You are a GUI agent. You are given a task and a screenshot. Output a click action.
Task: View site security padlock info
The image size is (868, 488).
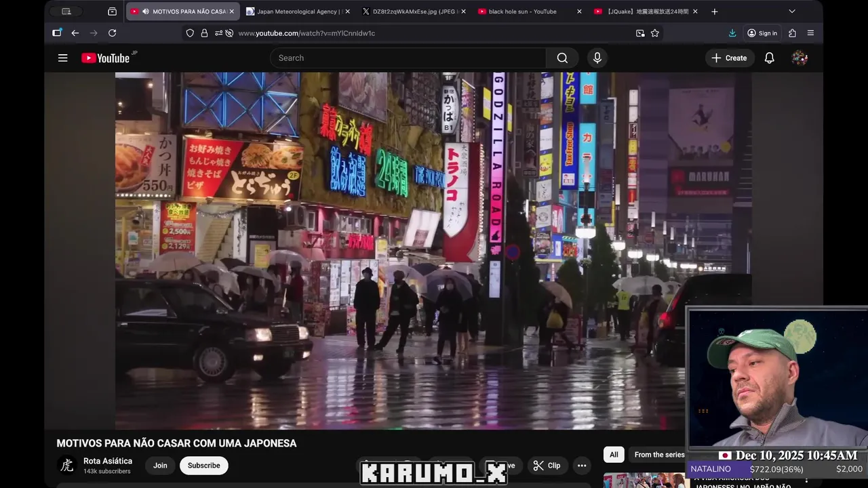[x=204, y=33]
